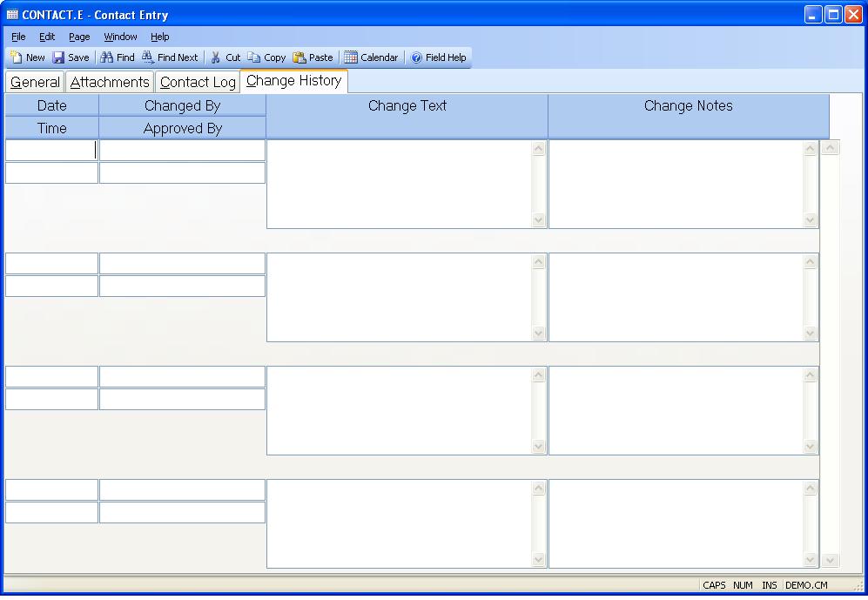Click the main scrollbar's bottom down arrow

click(831, 560)
